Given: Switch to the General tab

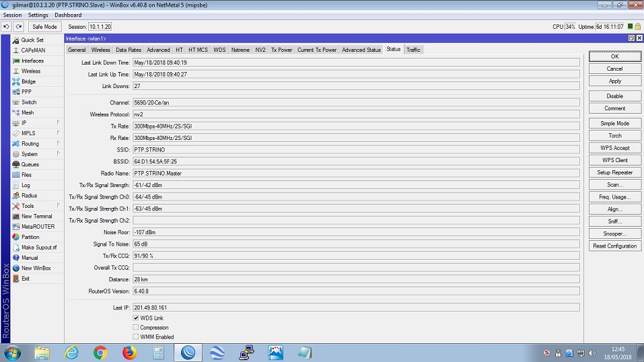Looking at the screenshot, I should 77,50.
